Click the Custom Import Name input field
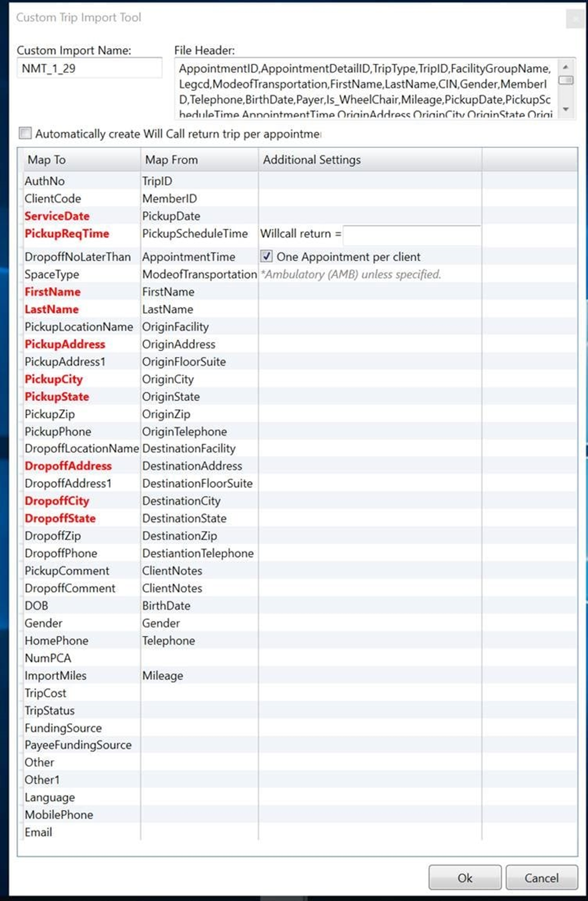The height and width of the screenshot is (901, 588). tap(89, 67)
